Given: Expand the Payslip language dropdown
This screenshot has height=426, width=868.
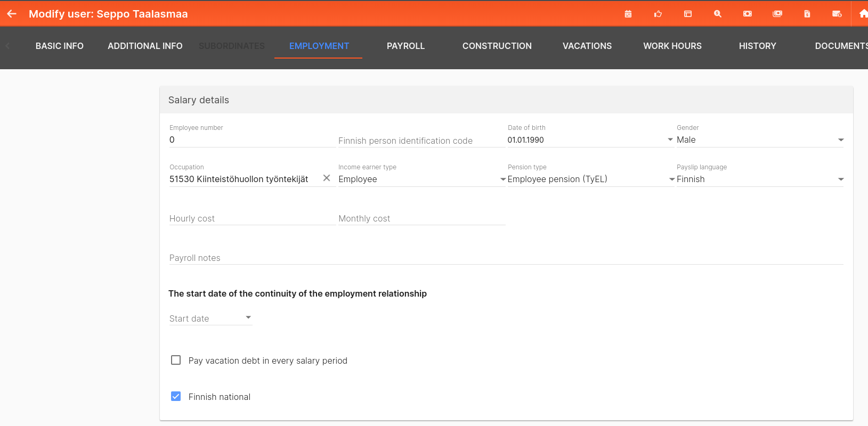Looking at the screenshot, I should (841, 179).
